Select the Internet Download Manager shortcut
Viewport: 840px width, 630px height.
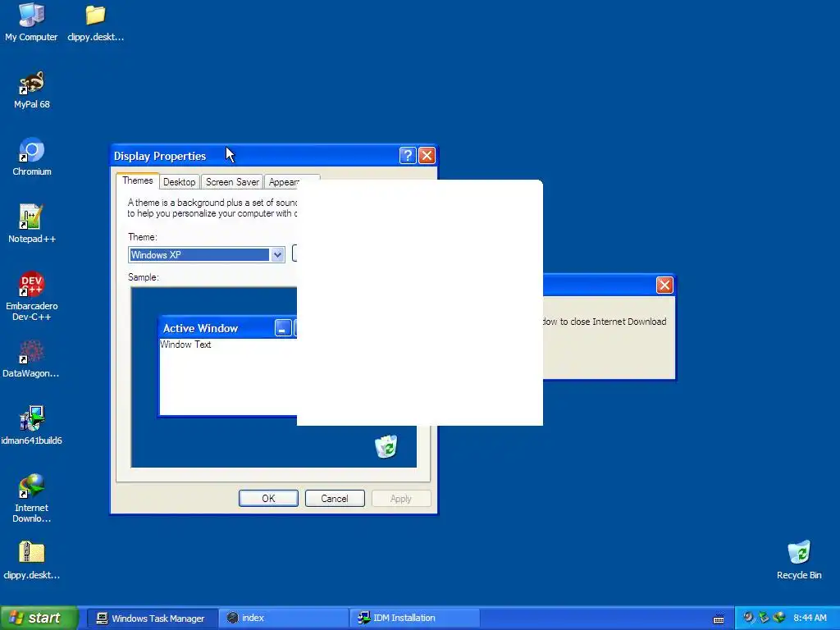pyautogui.click(x=32, y=499)
